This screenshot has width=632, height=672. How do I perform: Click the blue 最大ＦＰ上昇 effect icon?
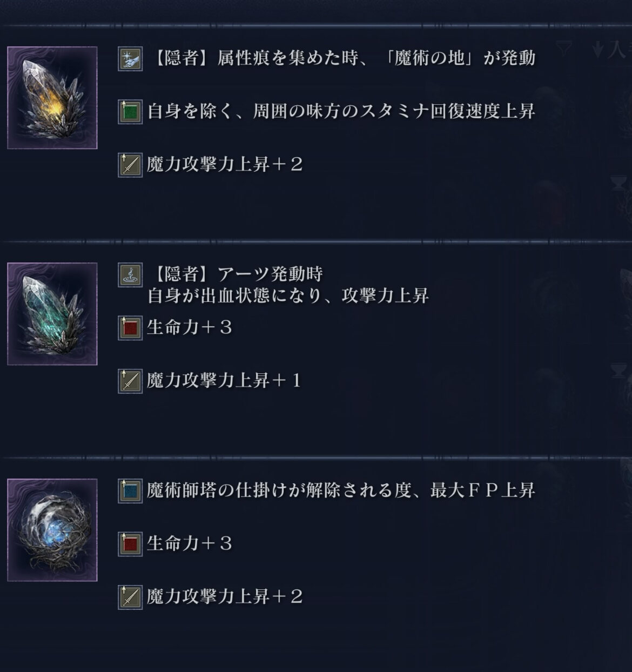tap(130, 490)
